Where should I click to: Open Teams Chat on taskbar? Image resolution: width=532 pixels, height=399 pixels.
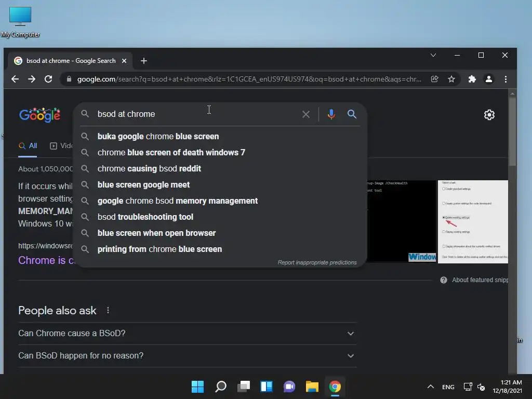coord(289,387)
